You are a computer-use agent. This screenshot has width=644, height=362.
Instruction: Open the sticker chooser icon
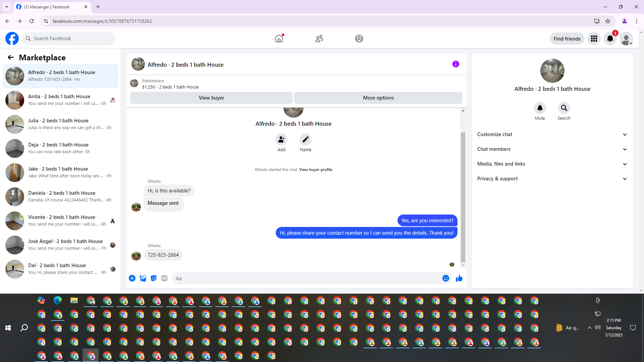[x=154, y=278]
